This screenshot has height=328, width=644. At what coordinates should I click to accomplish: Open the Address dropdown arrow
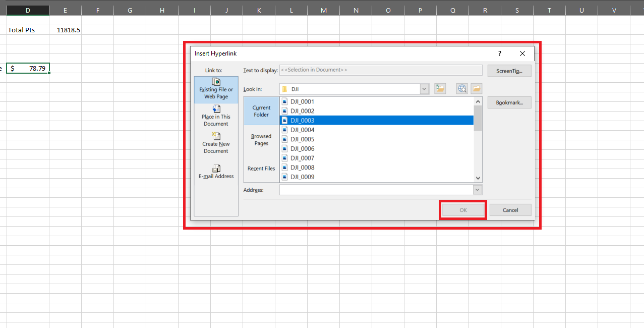[477, 190]
